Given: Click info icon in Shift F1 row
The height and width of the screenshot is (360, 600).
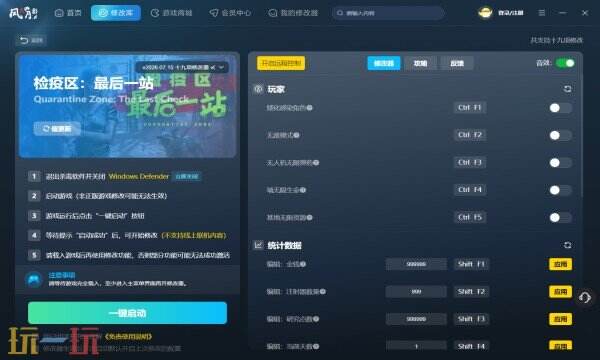Looking at the screenshot, I should tap(303, 264).
